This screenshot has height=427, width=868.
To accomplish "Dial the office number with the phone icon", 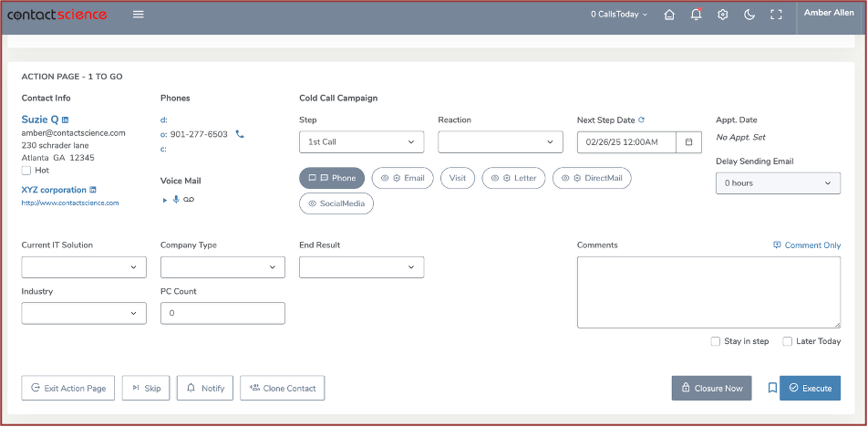I will click(x=240, y=134).
